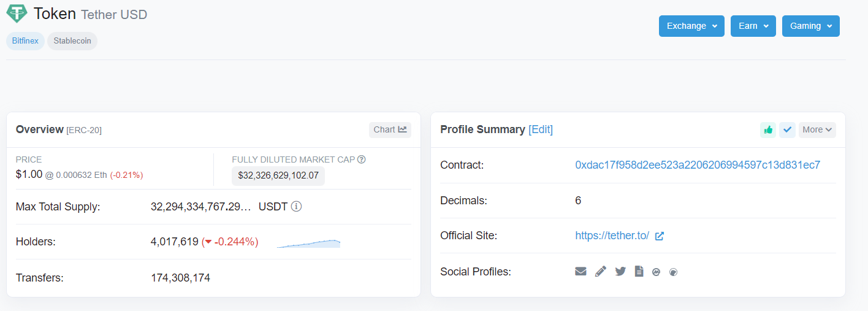The height and width of the screenshot is (311, 868).
Task: Select the Bitfinex tag
Action: (x=25, y=41)
